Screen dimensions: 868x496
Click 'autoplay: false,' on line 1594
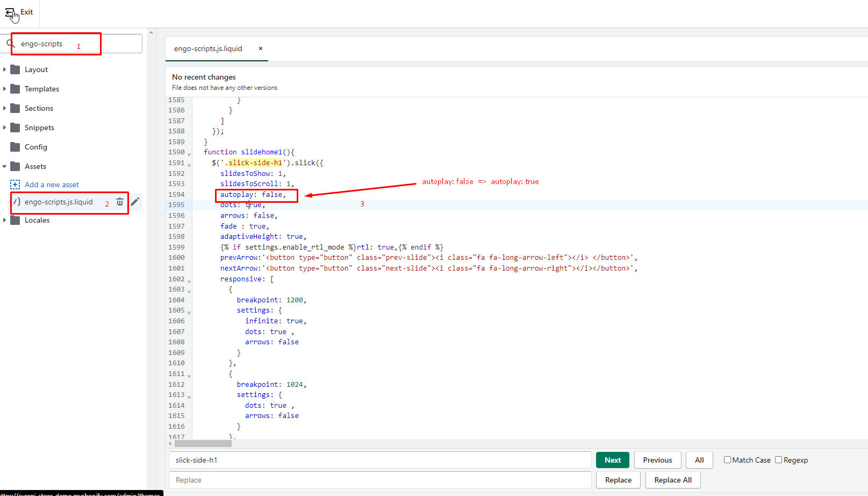pos(253,194)
